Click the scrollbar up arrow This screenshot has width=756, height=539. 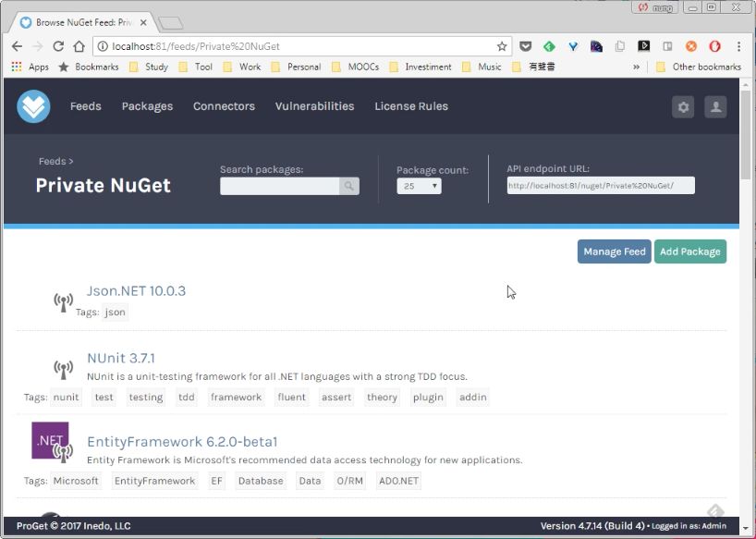coord(746,84)
